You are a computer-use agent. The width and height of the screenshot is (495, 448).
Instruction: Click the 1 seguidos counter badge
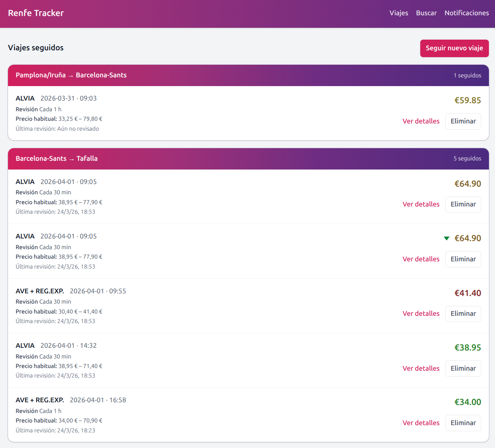(467, 75)
